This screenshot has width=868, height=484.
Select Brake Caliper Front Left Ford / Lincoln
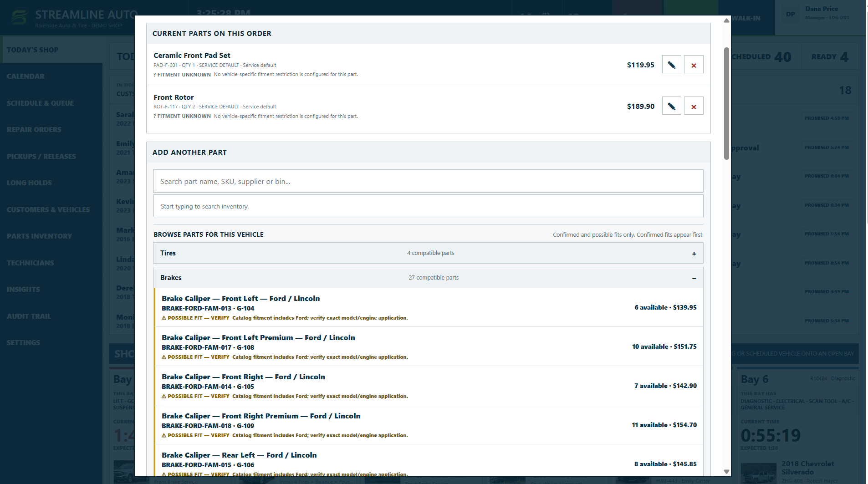(x=429, y=307)
